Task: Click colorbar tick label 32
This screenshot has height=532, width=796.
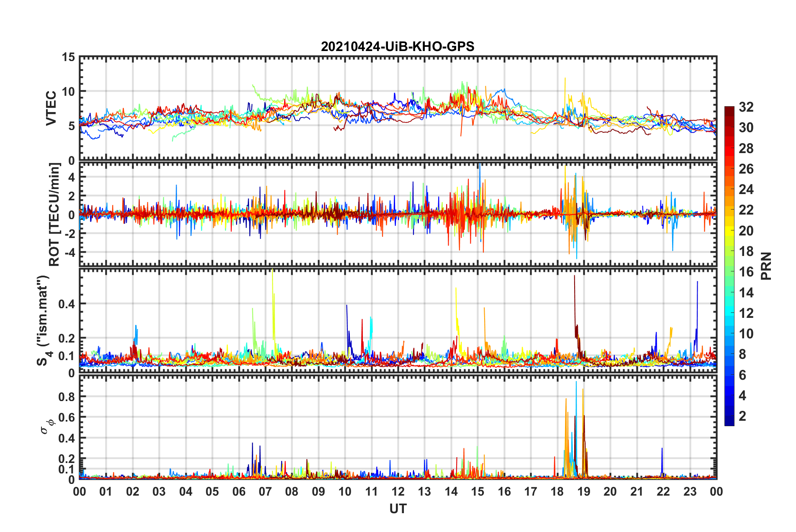Action: coord(745,107)
